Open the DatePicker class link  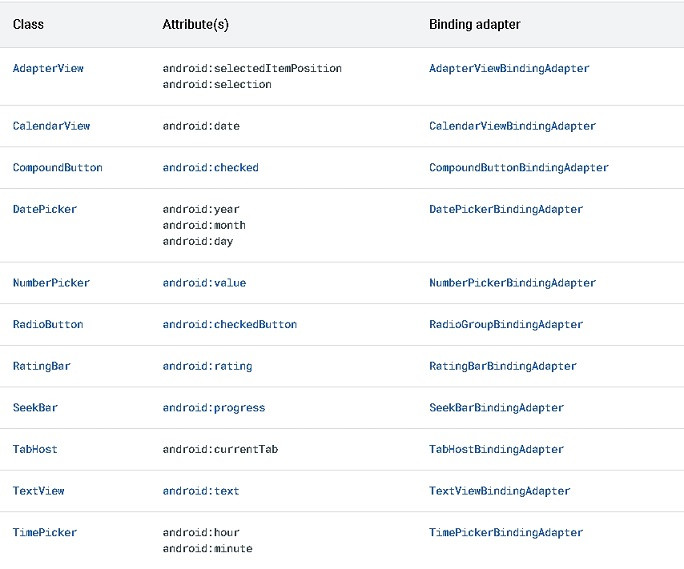44,210
